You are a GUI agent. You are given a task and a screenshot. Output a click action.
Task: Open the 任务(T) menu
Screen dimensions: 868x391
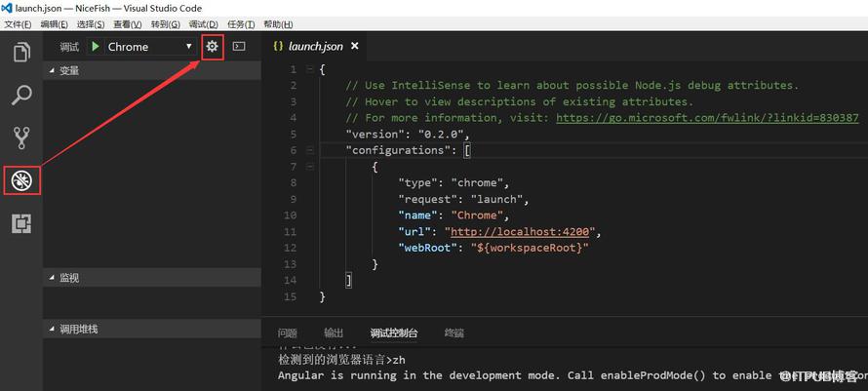[x=241, y=24]
